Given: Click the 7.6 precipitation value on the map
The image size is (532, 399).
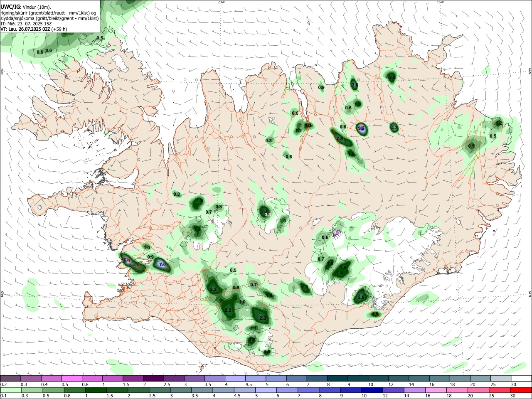Looking at the screenshot, I should tap(162, 264).
